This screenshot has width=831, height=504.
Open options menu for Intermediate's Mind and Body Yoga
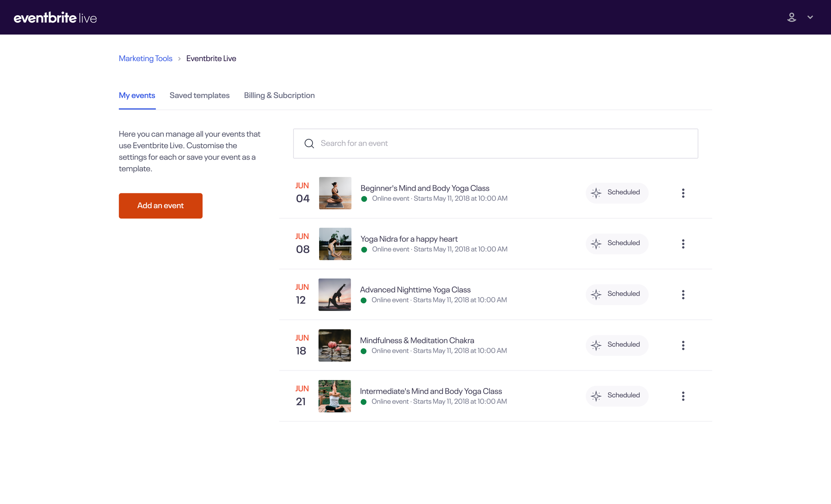pyautogui.click(x=683, y=396)
